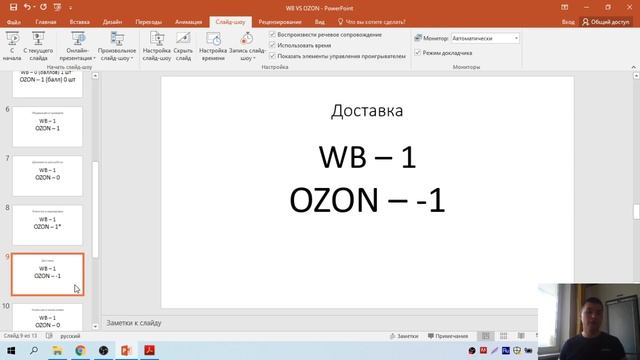The height and width of the screenshot is (360, 640).
Task: Open the PowerPoint taskbar icon
Action: [x=126, y=351]
